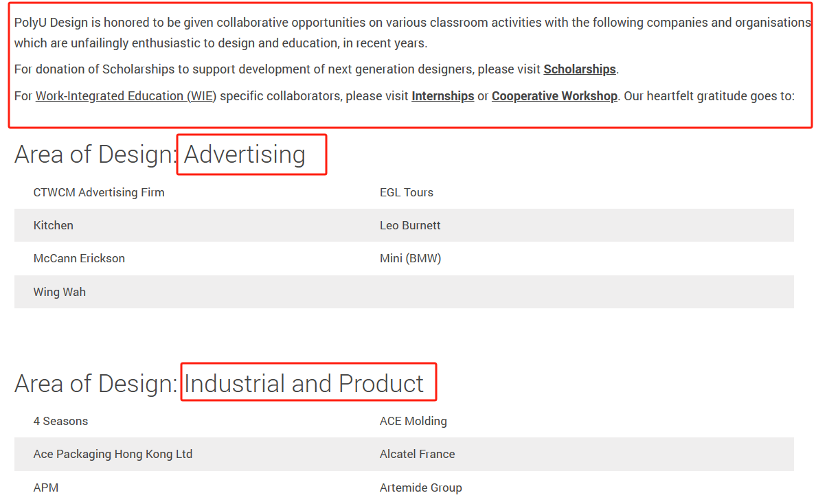The height and width of the screenshot is (504, 816).
Task: Follow the Work-Integrated Education (WIE) link
Action: point(126,96)
